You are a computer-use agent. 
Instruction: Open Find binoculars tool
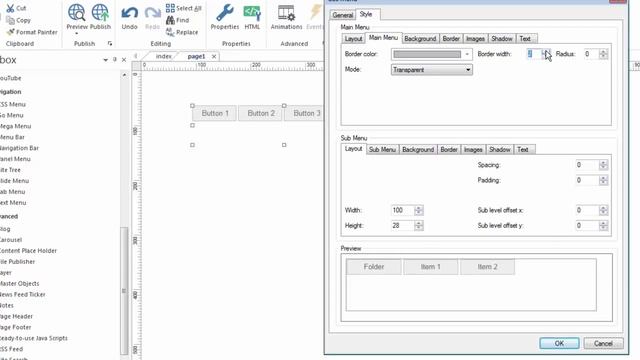[178, 20]
